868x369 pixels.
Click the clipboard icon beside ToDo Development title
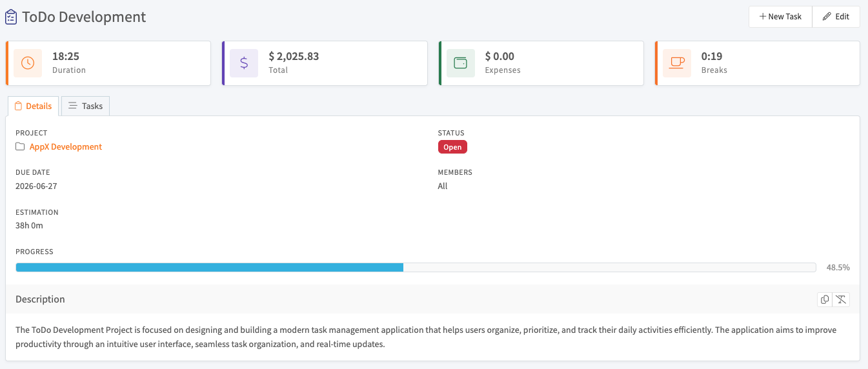click(12, 17)
